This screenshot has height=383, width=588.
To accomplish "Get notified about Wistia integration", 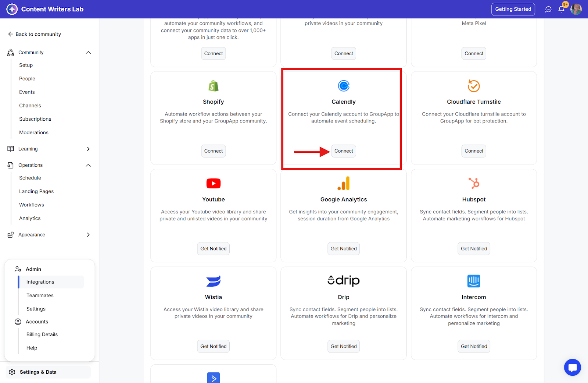I will (x=214, y=347).
